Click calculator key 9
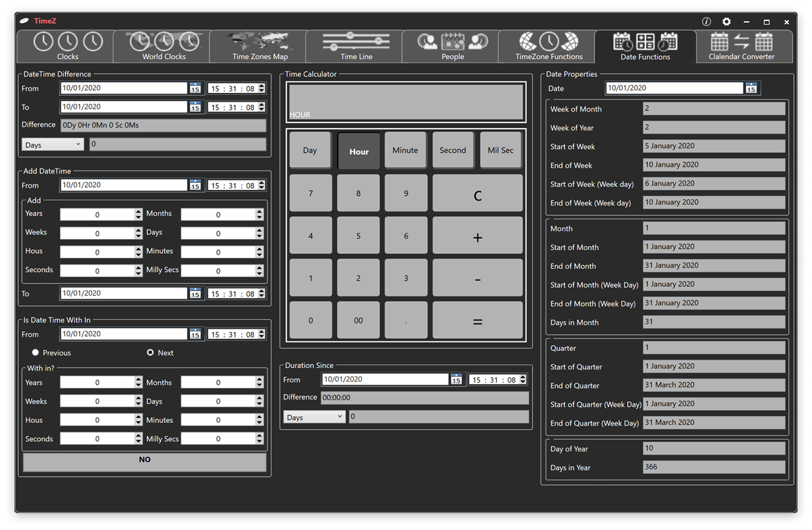This screenshot has width=812, height=530. pos(406,193)
